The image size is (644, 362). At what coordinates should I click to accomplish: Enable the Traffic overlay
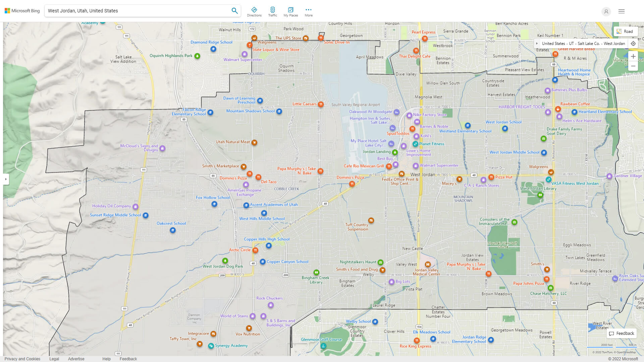273,11
